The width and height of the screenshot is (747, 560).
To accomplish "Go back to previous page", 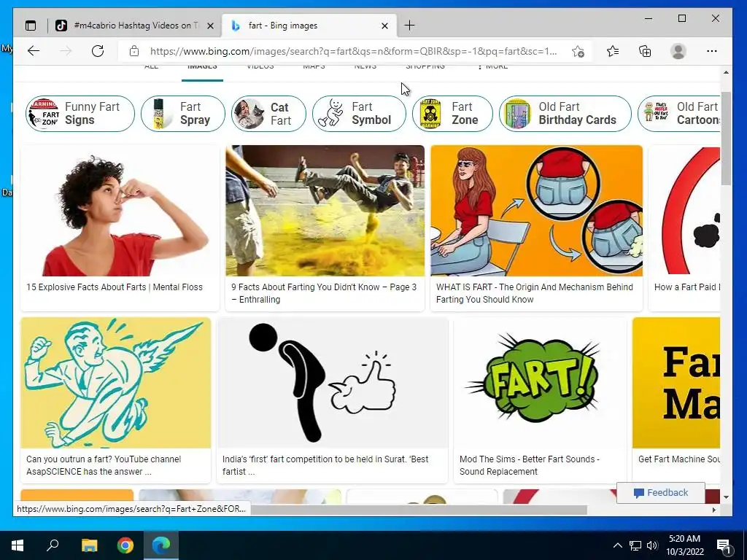I will point(34,51).
